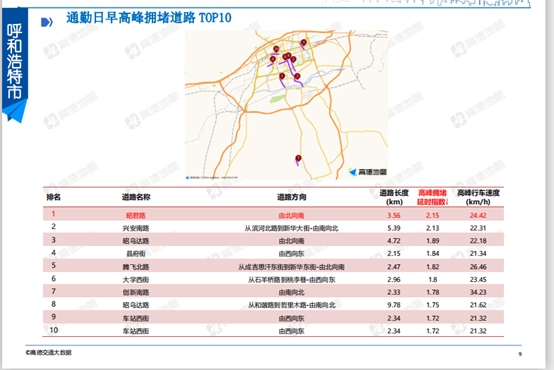Click the rank number 10
This screenshot has height=370, width=554.
pos(54,330)
